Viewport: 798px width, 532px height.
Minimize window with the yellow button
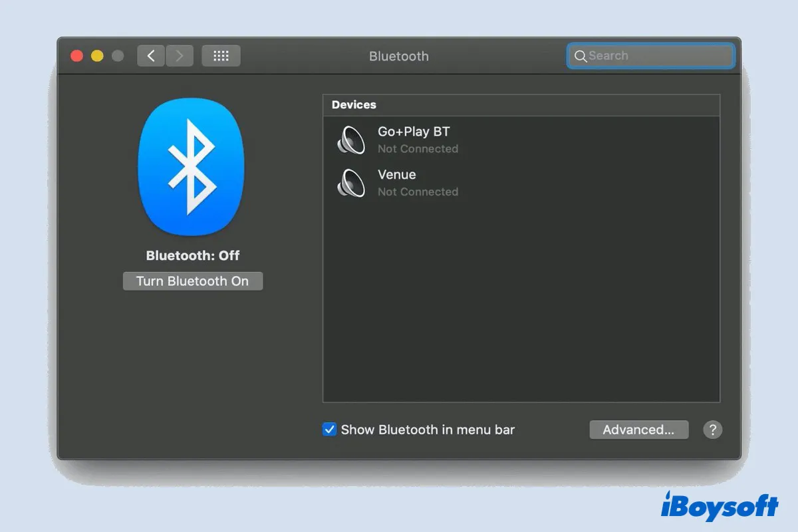pyautogui.click(x=97, y=56)
